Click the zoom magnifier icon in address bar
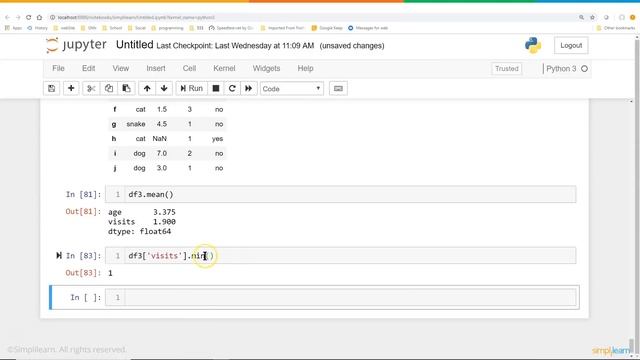 (x=581, y=18)
